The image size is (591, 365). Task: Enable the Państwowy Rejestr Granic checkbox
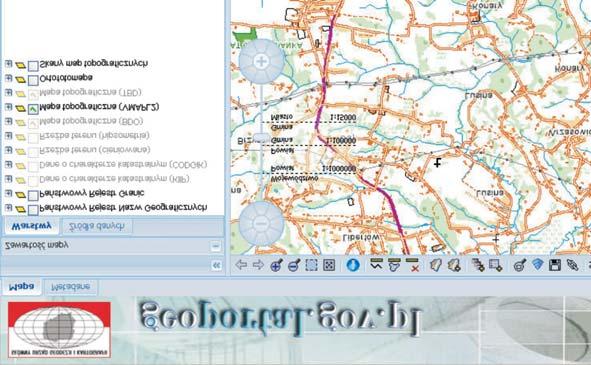[34, 196]
